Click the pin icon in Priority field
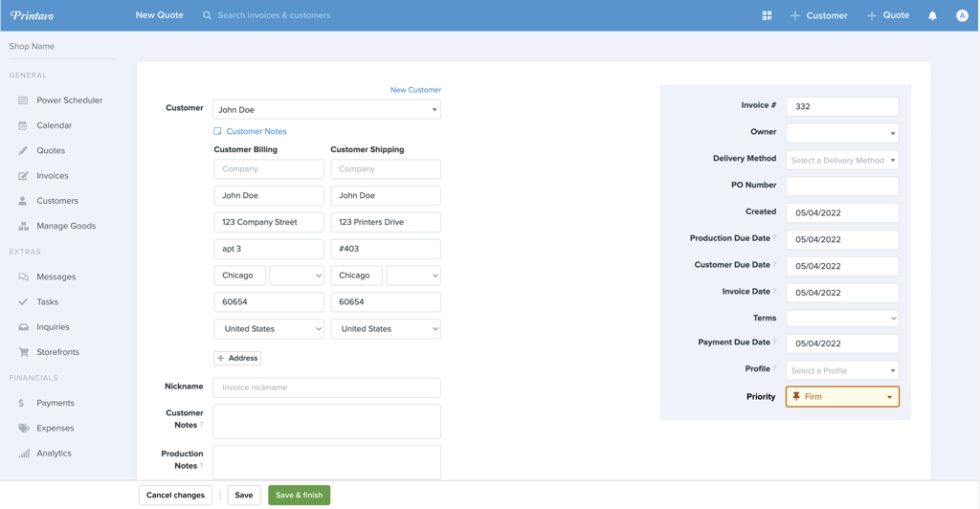This screenshot has width=980, height=509. pyautogui.click(x=796, y=396)
